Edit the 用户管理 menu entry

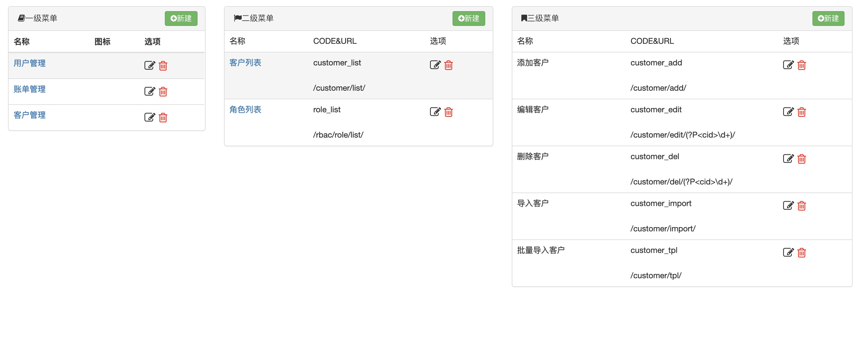click(x=150, y=65)
